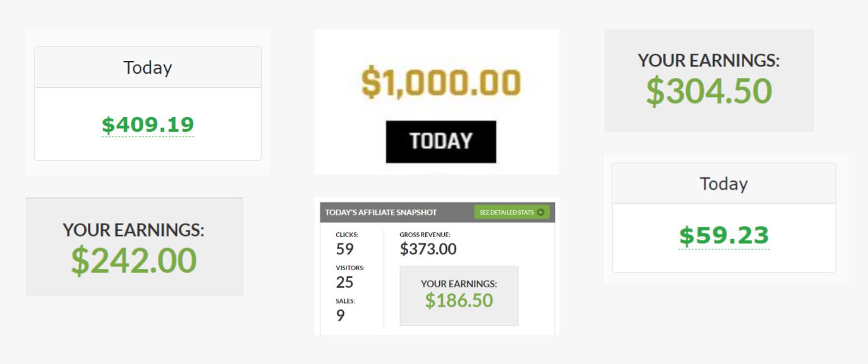Viewport: 868px width, 364px height.
Task: Click the Today header above $59.23
Action: click(724, 184)
